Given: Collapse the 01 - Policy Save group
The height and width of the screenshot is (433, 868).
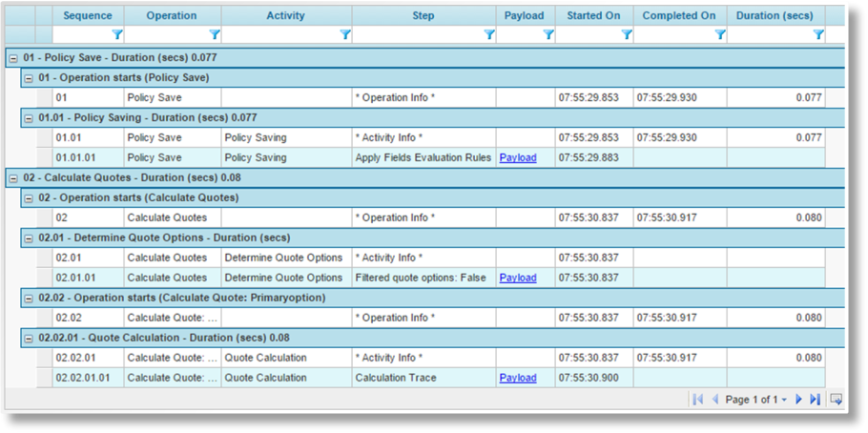Looking at the screenshot, I should point(13,58).
